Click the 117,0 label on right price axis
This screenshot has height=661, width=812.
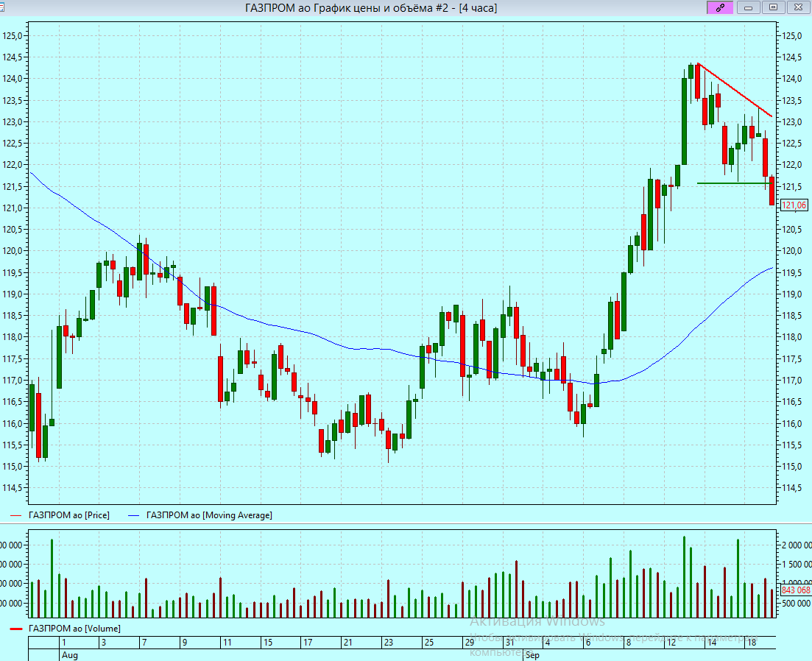[x=792, y=381]
